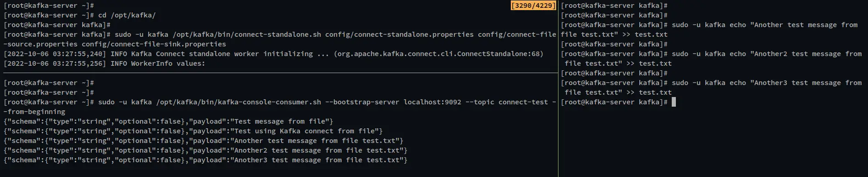The height and width of the screenshot is (177, 868).
Task: Click the 'Test using Kafka connect from file' output line
Action: pos(193,131)
